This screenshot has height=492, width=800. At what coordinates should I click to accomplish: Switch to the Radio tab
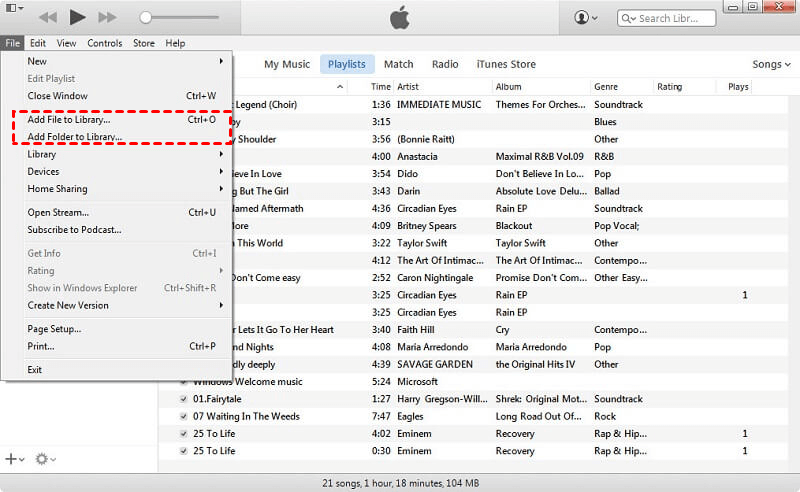(445, 64)
